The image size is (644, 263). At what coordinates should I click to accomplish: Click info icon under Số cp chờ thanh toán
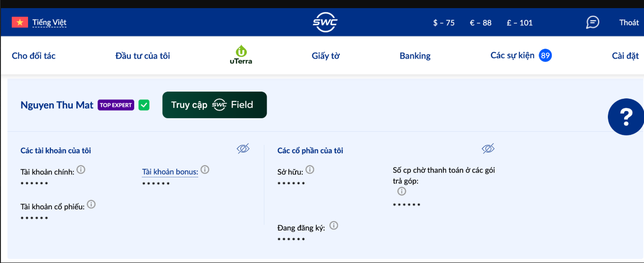(x=402, y=191)
